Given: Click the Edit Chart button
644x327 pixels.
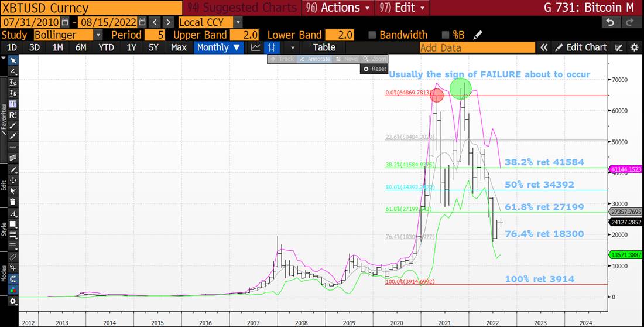Looking at the screenshot, I should (x=581, y=47).
